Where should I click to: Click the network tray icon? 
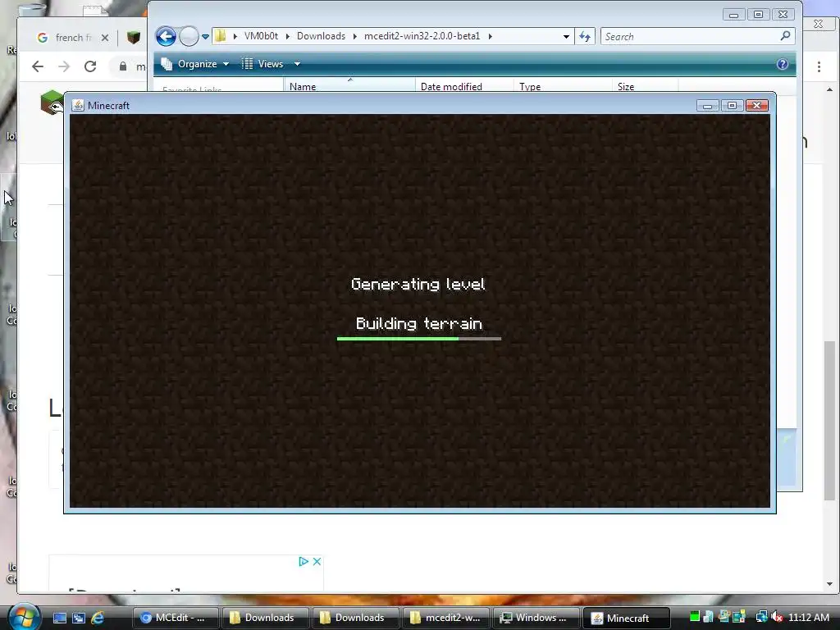click(x=761, y=617)
